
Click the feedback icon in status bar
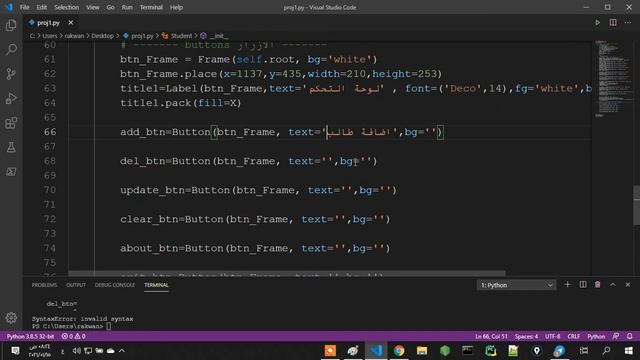coord(616,336)
